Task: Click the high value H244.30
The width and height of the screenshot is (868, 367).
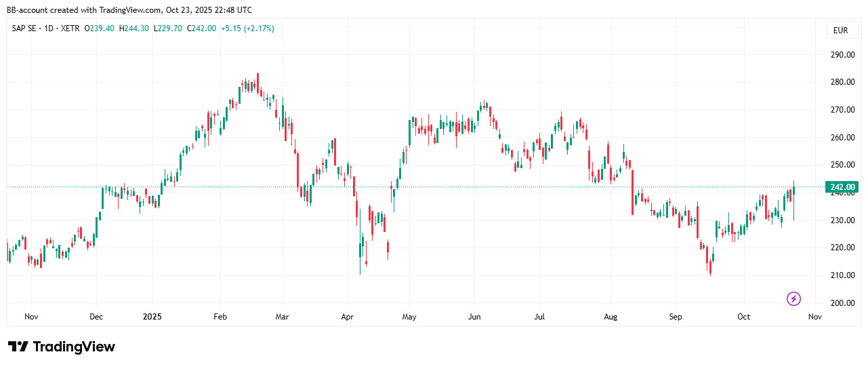Action: pyautogui.click(x=134, y=28)
